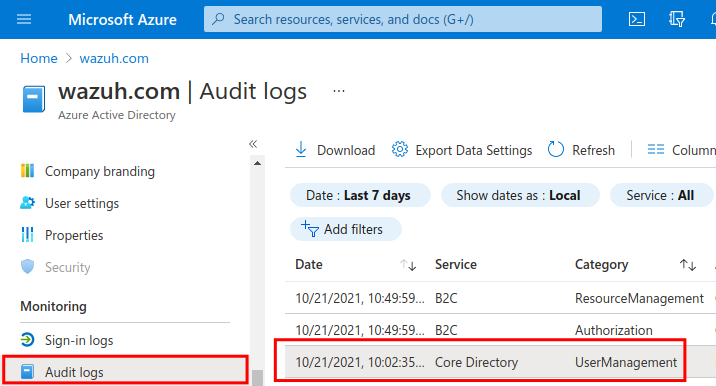Refresh the audit logs list

point(581,150)
